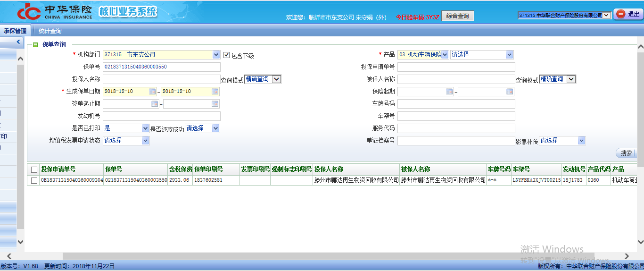Collapse the left sidebar arrow
Image resolution: width=644 pixels, height=271 pixels.
[x=18, y=42]
